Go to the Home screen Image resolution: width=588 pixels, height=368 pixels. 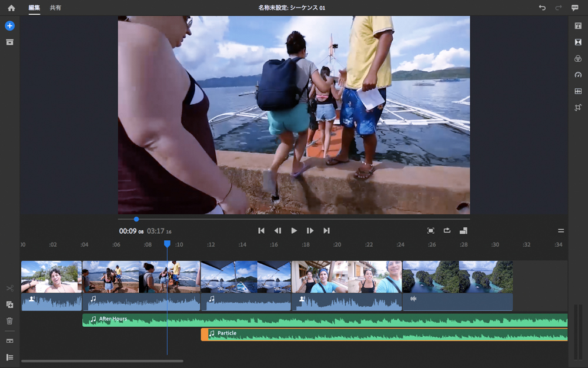point(11,8)
